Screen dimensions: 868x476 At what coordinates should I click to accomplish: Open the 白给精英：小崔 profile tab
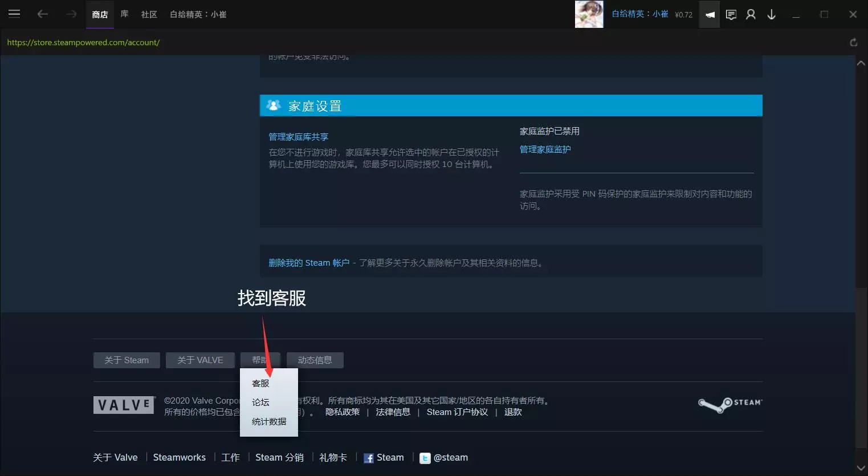point(198,14)
